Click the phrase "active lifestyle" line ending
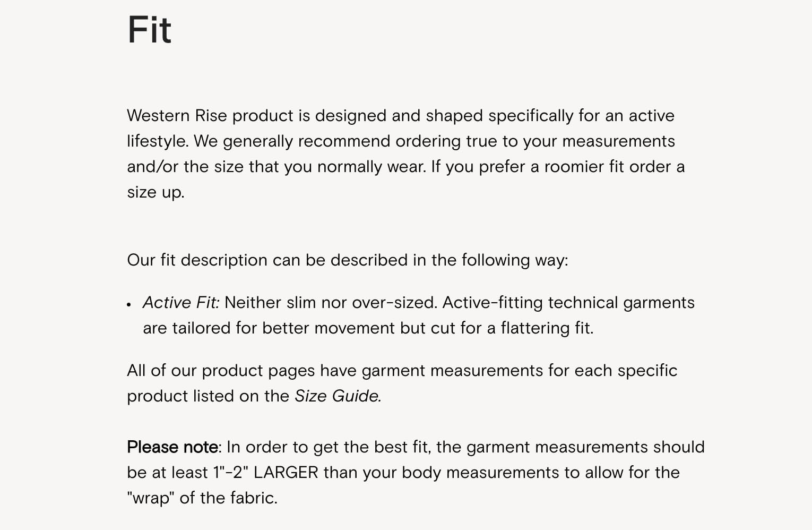This screenshot has width=812, height=530. [x=651, y=116]
